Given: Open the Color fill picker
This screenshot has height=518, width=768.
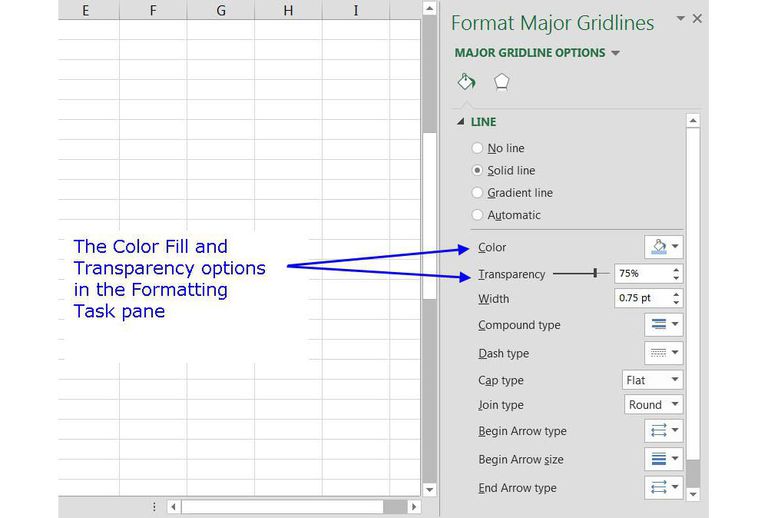Looking at the screenshot, I should pos(659,247).
